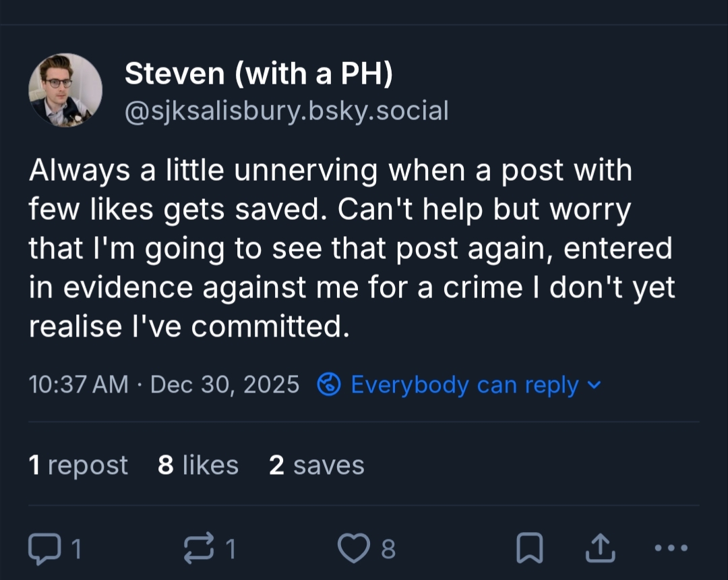Open the @sjksalisbury.bsky.social handle

pos(286,111)
